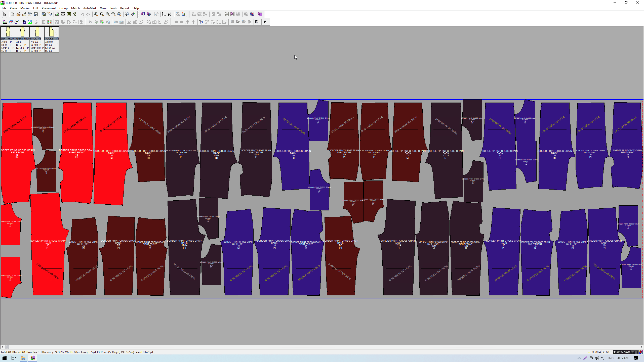Viewport: 644px width, 362px height.
Task: Open the Placement menu
Action: [x=49, y=8]
